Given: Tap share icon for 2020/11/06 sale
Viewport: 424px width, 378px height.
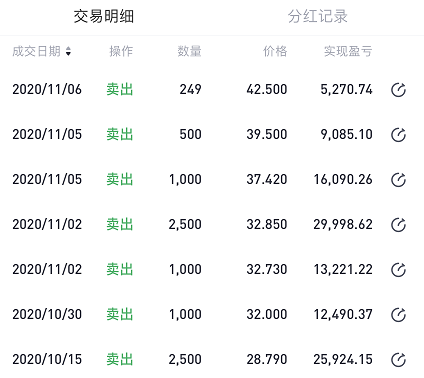Looking at the screenshot, I should [x=398, y=90].
